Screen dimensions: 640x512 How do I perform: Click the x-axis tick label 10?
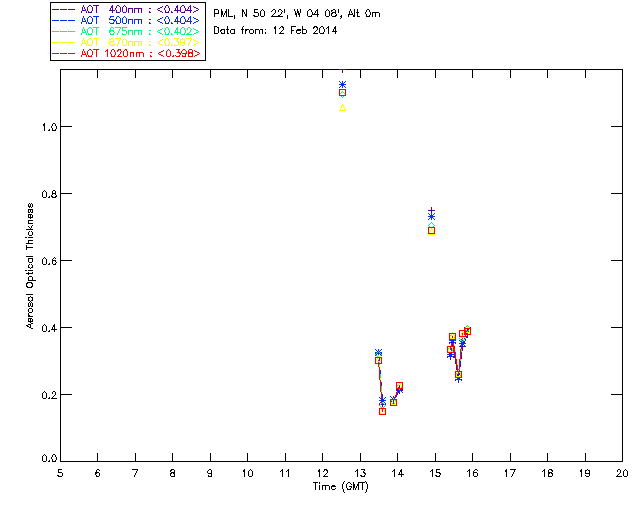247,473
